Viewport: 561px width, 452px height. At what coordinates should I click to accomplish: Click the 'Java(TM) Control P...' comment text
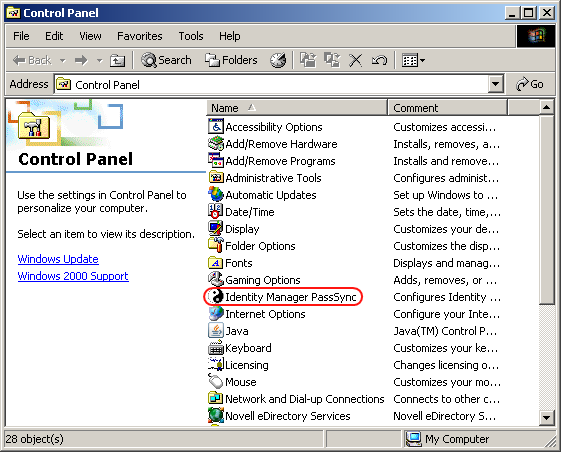(445, 331)
